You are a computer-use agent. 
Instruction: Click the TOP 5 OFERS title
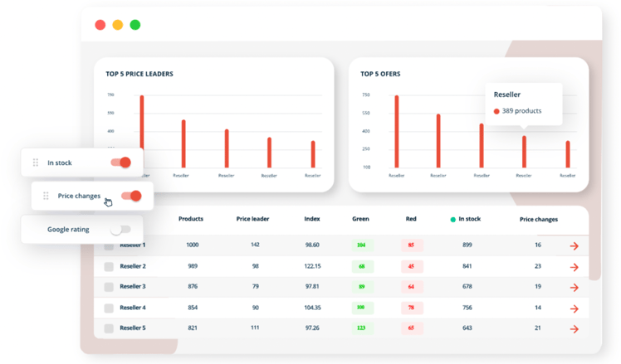pos(380,74)
